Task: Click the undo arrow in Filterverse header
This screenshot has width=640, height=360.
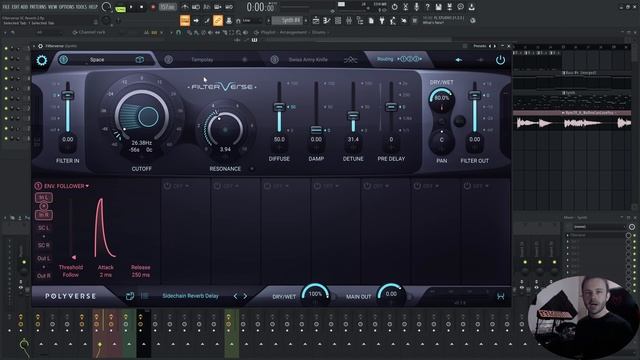Action: click(459, 60)
